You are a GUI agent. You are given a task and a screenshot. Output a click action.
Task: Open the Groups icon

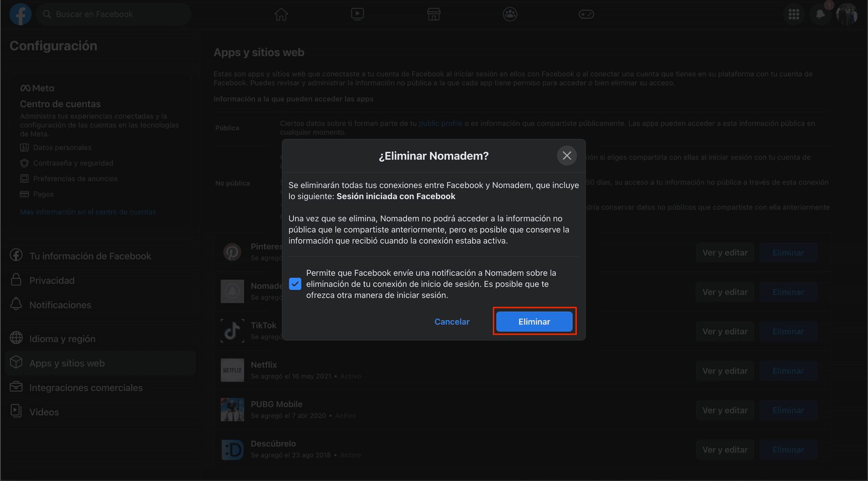(x=510, y=14)
